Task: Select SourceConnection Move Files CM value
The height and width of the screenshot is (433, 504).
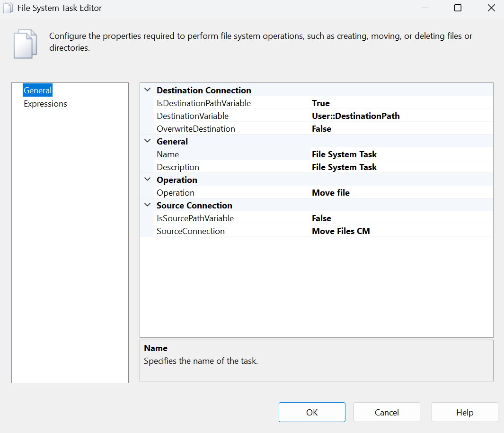Action: point(401,231)
